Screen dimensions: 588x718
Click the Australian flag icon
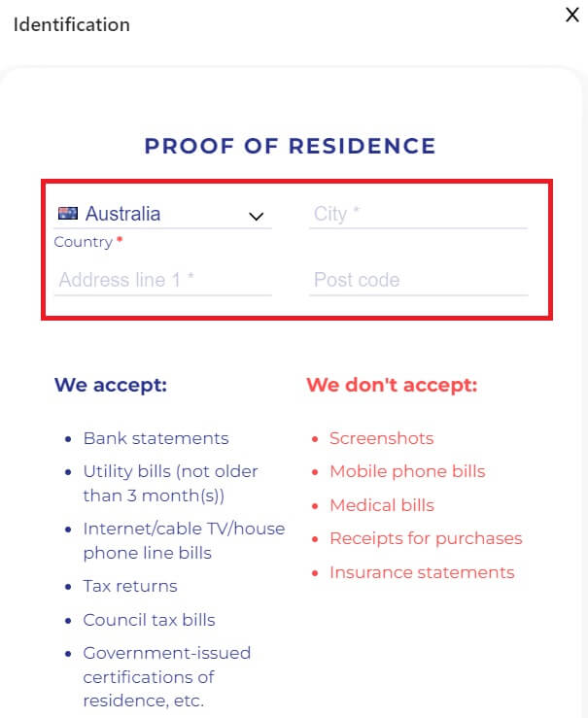pos(68,214)
